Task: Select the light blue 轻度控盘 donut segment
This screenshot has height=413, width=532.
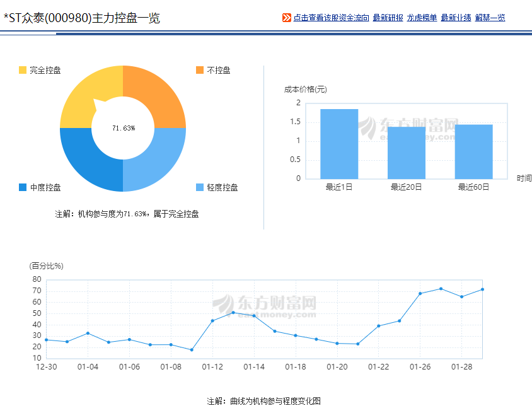Action: click(x=156, y=161)
